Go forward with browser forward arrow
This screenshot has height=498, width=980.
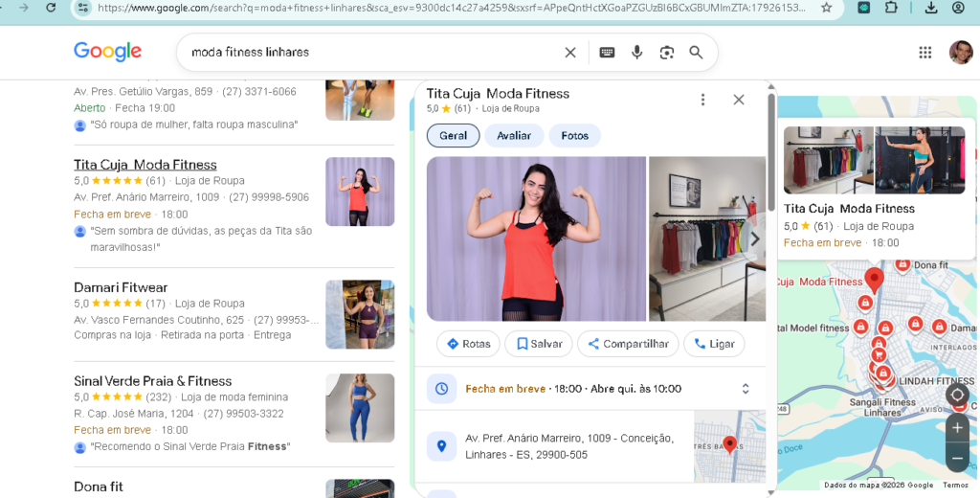pyautogui.click(x=24, y=8)
